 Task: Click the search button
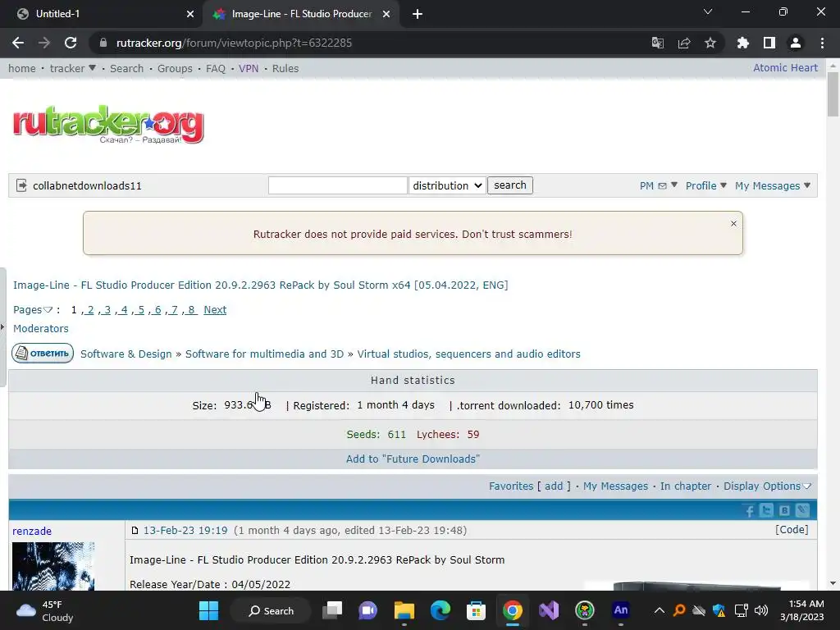point(510,185)
